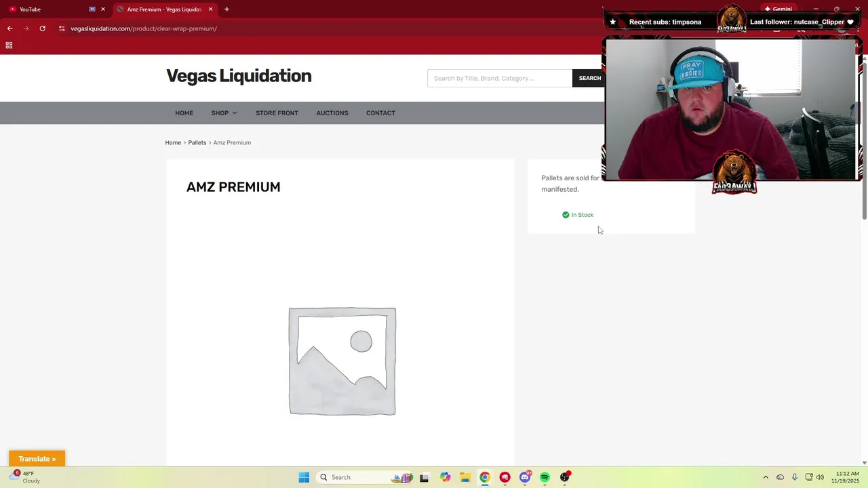Click the address bar URL
Image resolution: width=868 pixels, height=488 pixels.
(x=144, y=28)
